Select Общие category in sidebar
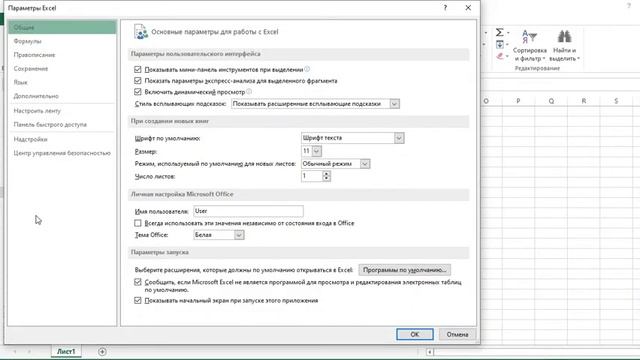Screen dimensions: 640x360 [x=62, y=27]
